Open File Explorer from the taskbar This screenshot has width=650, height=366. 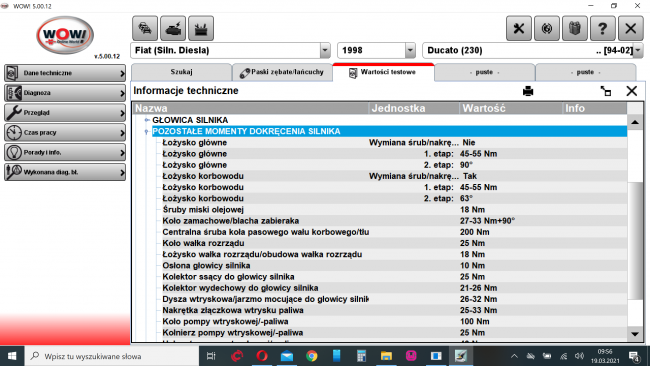[386, 356]
